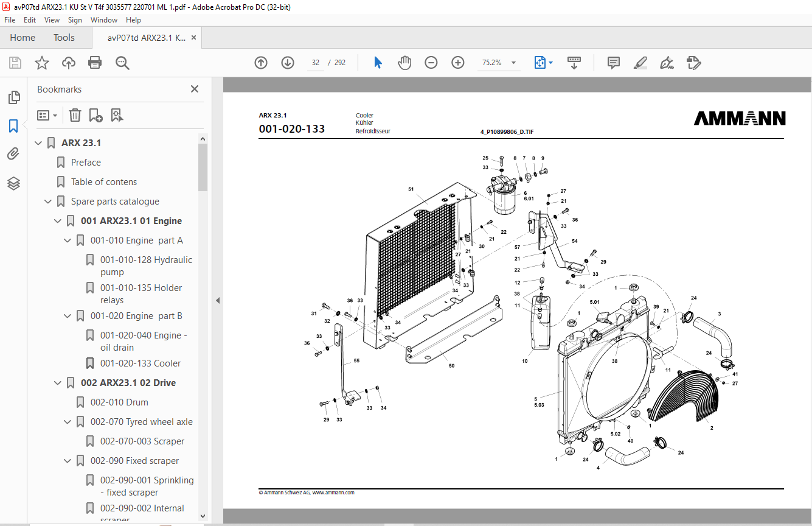Print the document with printer icon
Image resolution: width=812 pixels, height=526 pixels.
(x=95, y=63)
